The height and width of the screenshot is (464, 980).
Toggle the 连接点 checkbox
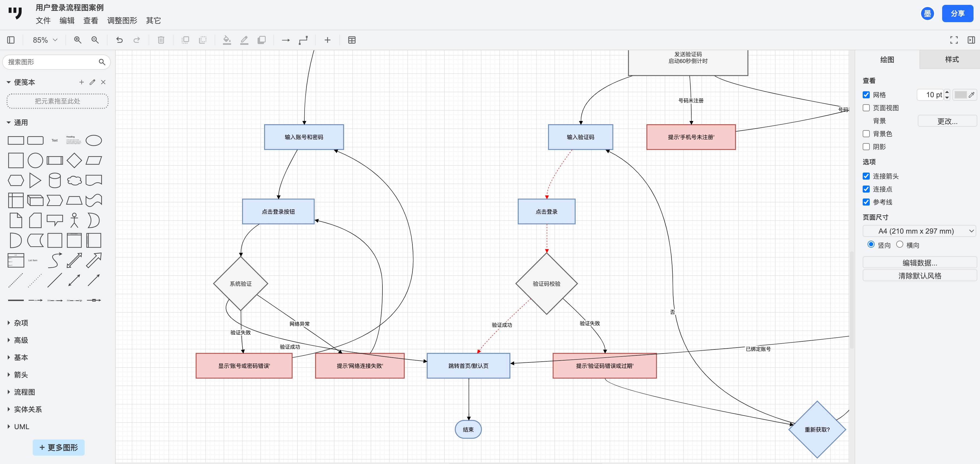pyautogui.click(x=866, y=189)
